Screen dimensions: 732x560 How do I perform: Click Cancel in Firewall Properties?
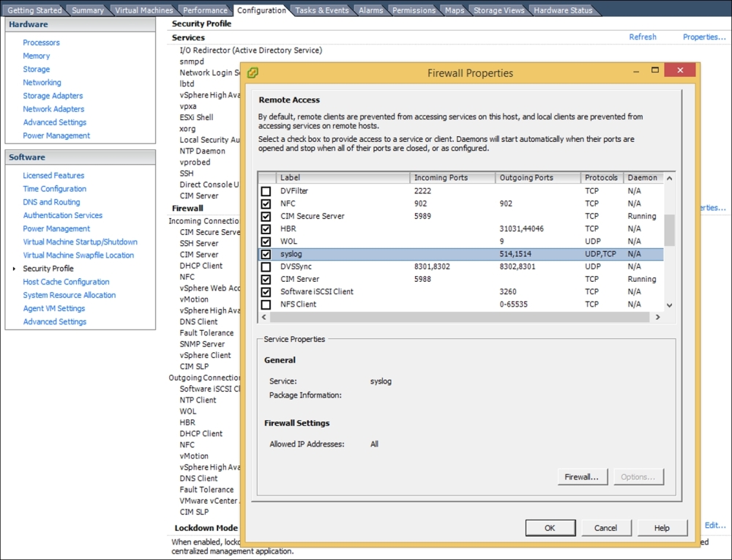606,528
